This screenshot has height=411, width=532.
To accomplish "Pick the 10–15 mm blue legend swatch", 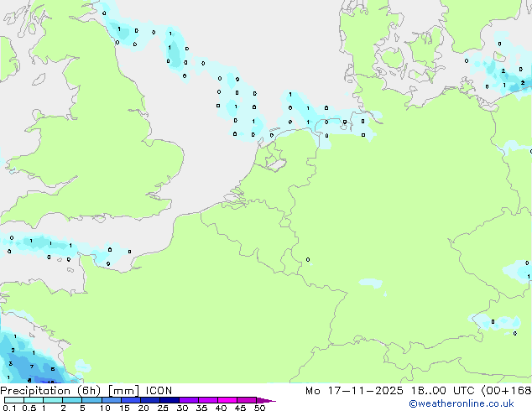I will (111, 400).
